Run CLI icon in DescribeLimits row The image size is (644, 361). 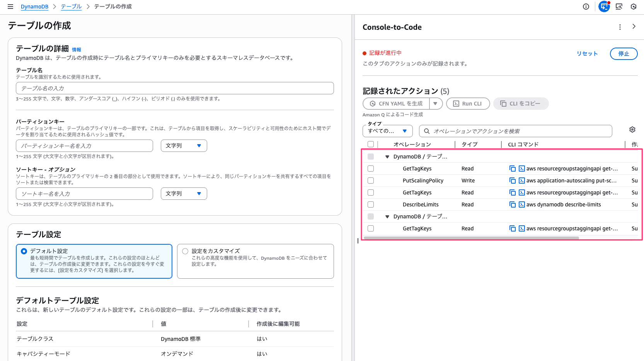(522, 204)
